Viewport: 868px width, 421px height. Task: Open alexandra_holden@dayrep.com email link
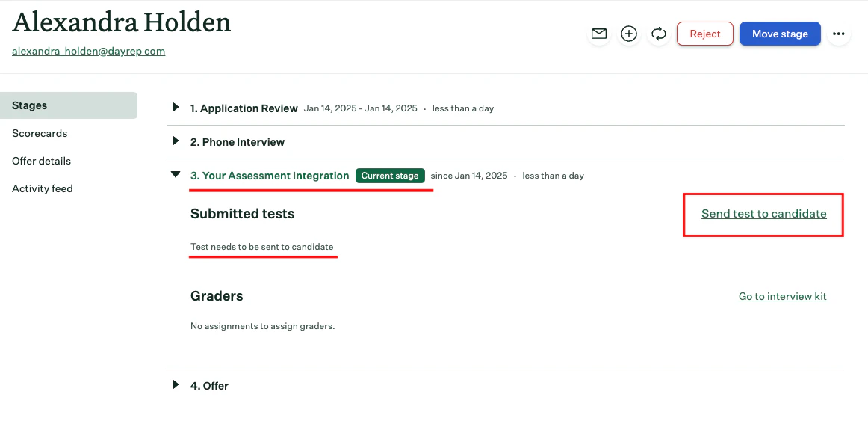click(89, 51)
